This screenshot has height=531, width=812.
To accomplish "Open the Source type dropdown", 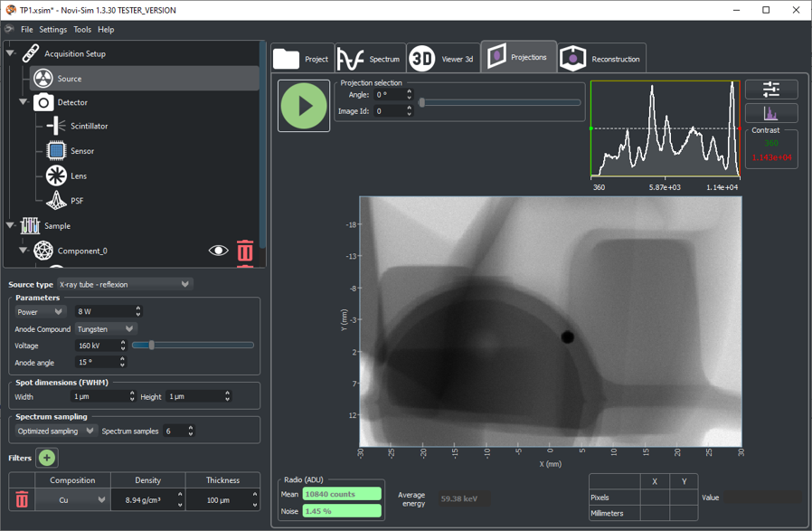I will (x=124, y=284).
